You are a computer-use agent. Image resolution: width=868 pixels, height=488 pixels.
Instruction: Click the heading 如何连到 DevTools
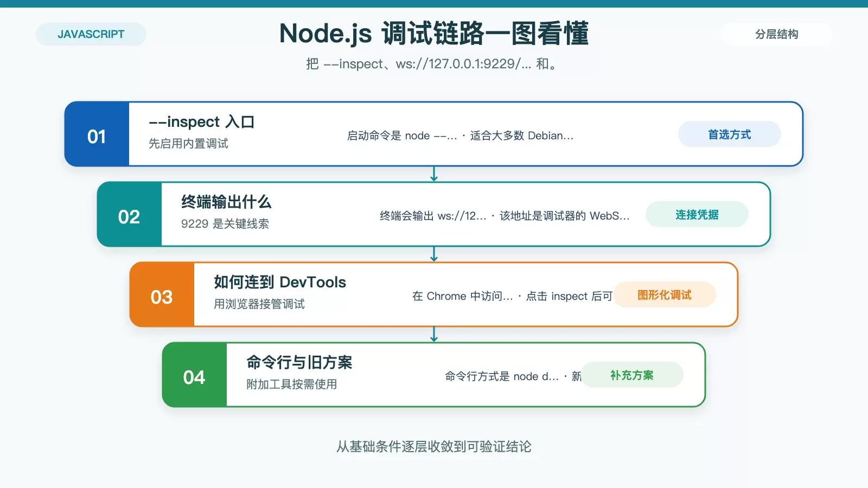tap(280, 282)
